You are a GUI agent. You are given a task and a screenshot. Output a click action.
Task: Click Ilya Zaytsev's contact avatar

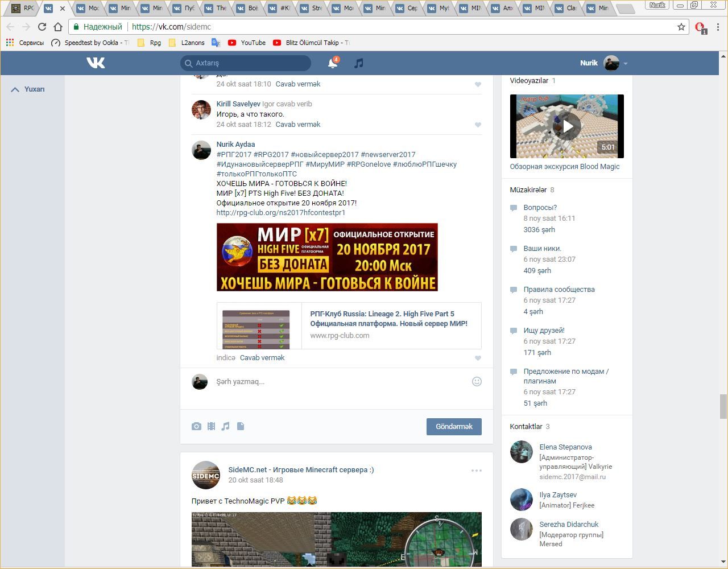coord(522,500)
